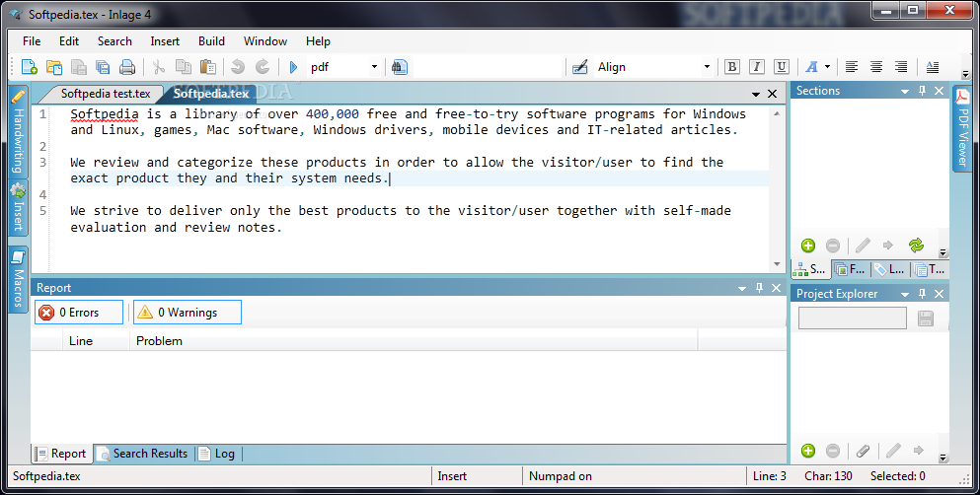Screen dimensions: 980x495
Task: Center-align the text
Action: tap(876, 67)
